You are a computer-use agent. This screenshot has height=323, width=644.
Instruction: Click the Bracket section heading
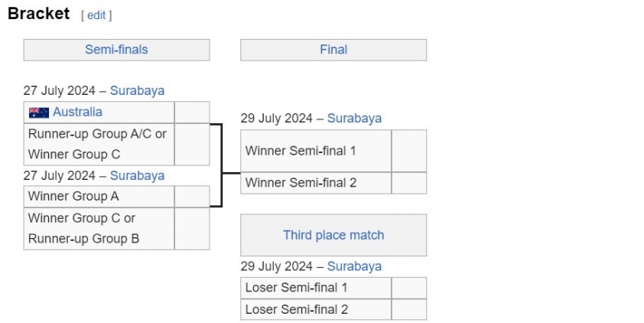(38, 14)
